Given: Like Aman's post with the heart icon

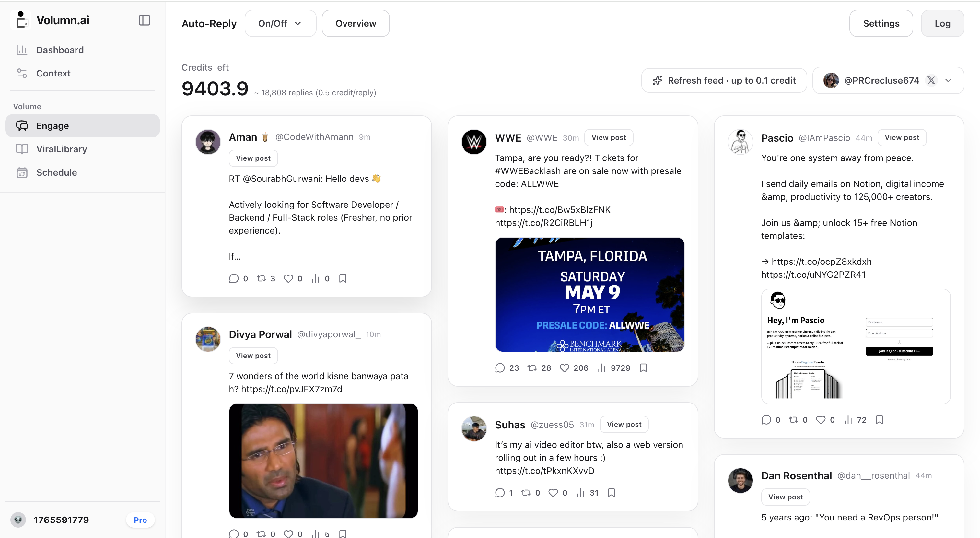Looking at the screenshot, I should (x=288, y=278).
